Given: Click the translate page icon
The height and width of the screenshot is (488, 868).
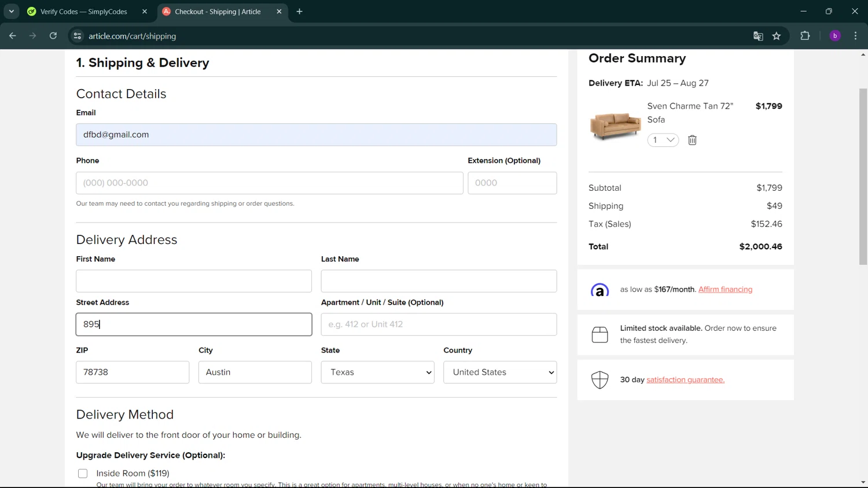Looking at the screenshot, I should coord(758,36).
